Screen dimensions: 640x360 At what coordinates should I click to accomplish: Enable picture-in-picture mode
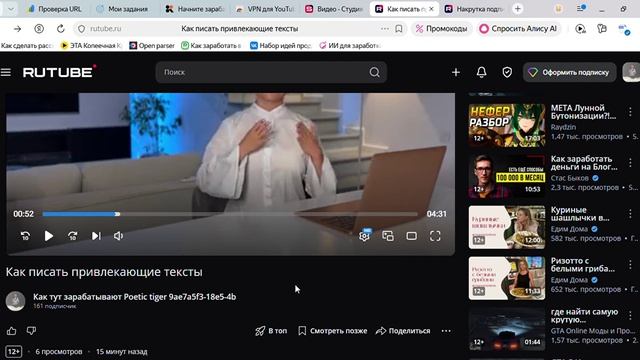pyautogui.click(x=388, y=236)
